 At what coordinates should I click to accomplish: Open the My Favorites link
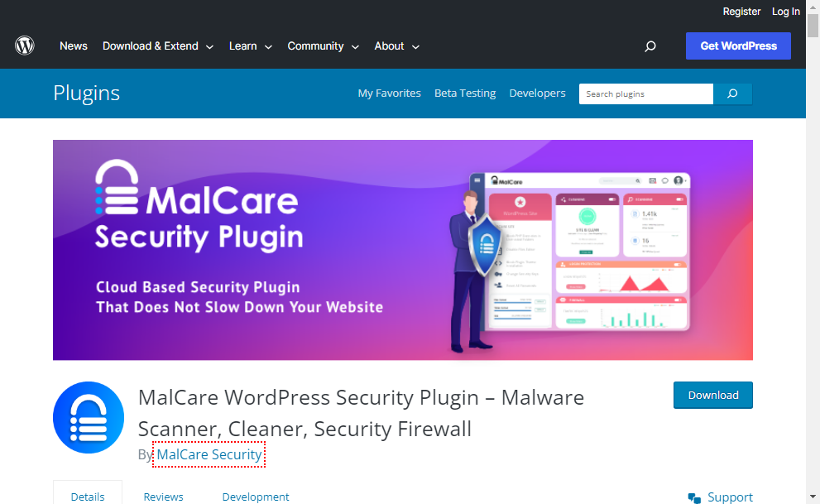tap(389, 93)
